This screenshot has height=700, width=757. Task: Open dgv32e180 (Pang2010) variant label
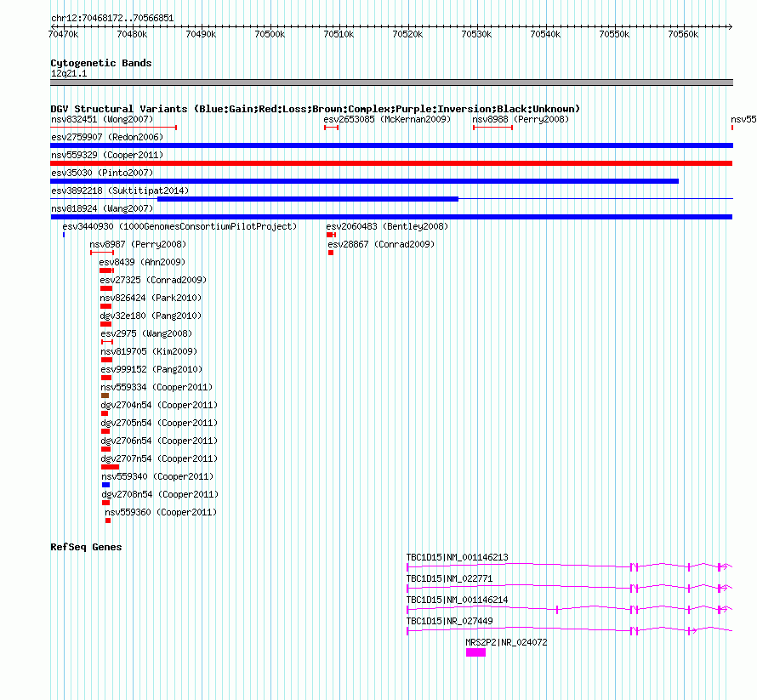coord(151,316)
